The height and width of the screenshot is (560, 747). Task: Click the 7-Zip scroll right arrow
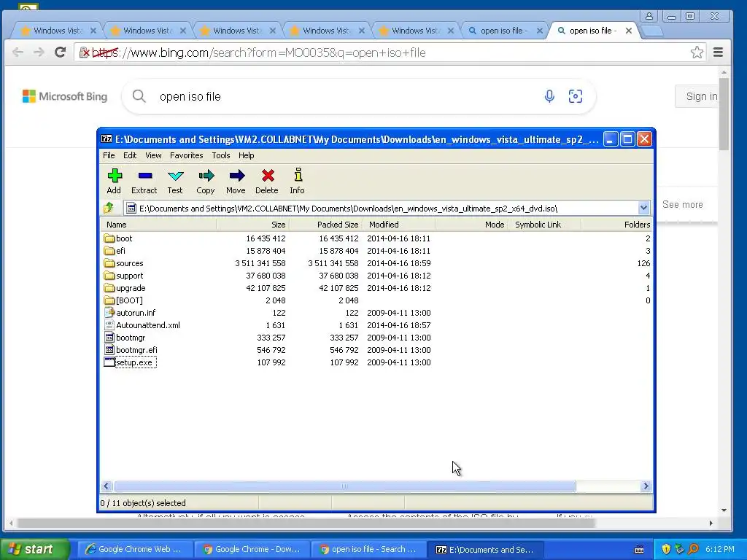646,486
